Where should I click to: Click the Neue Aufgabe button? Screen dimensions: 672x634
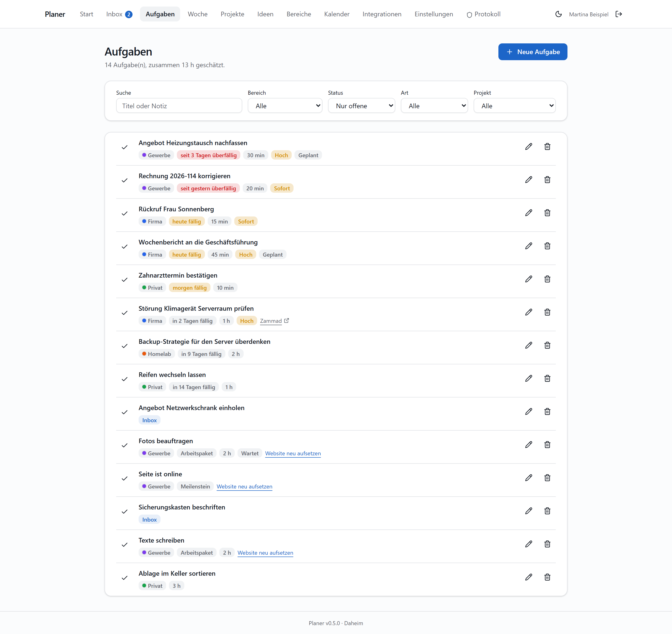(x=533, y=52)
